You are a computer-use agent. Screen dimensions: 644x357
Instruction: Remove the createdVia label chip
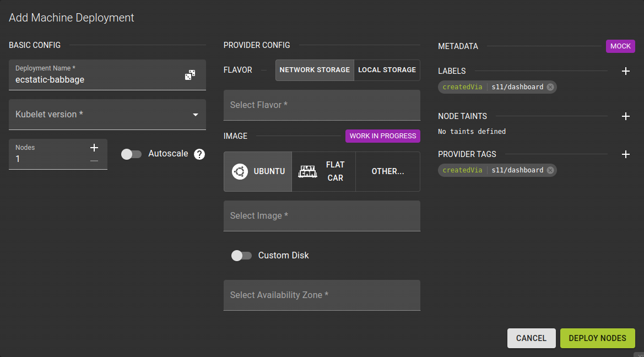tap(550, 86)
